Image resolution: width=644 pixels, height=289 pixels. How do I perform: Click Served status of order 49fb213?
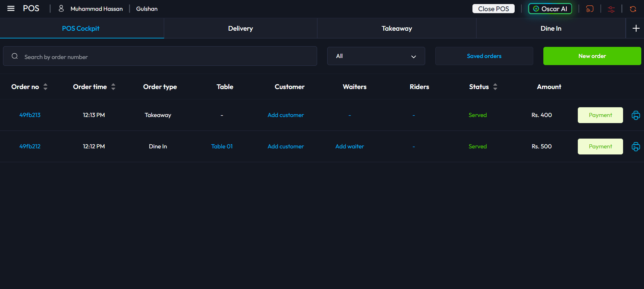(478, 115)
